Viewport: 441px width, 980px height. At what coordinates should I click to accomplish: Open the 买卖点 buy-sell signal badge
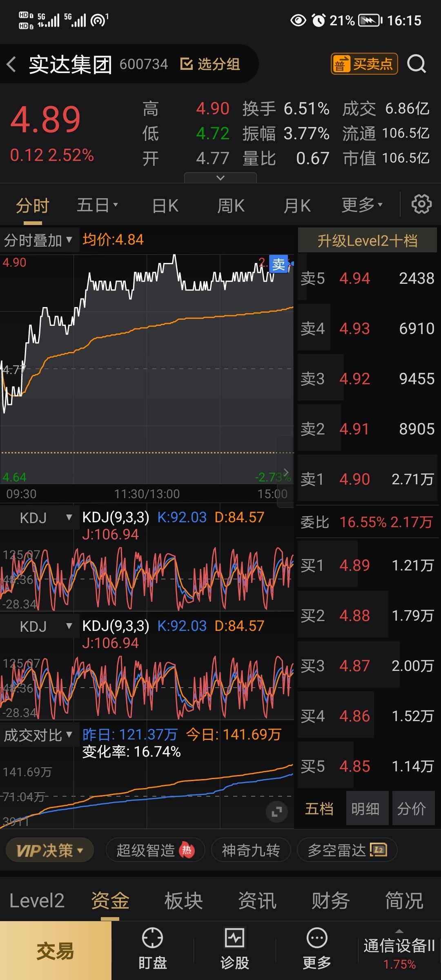click(364, 64)
